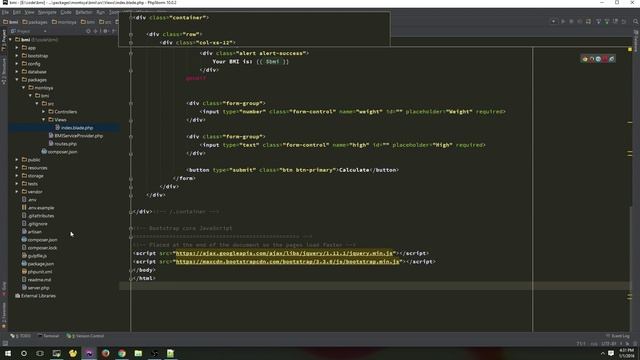This screenshot has width=640, height=360.
Task: Open the Edit menu
Action: pyautogui.click(x=16, y=12)
